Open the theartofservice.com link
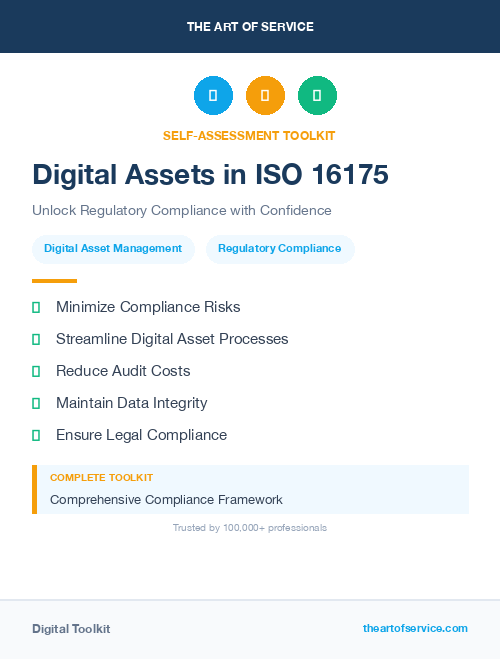The width and height of the screenshot is (500, 659). (415, 628)
